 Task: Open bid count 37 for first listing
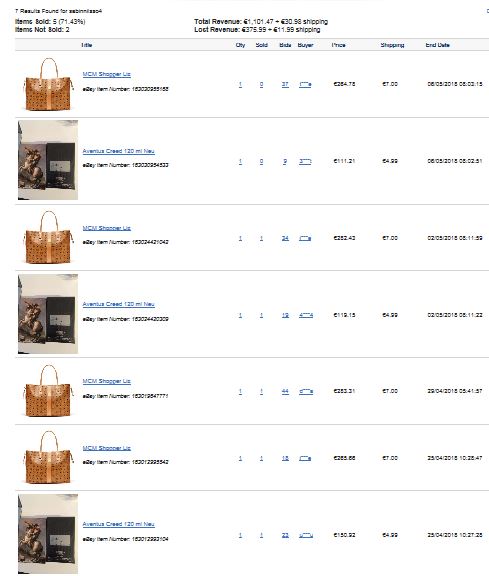pyautogui.click(x=285, y=84)
